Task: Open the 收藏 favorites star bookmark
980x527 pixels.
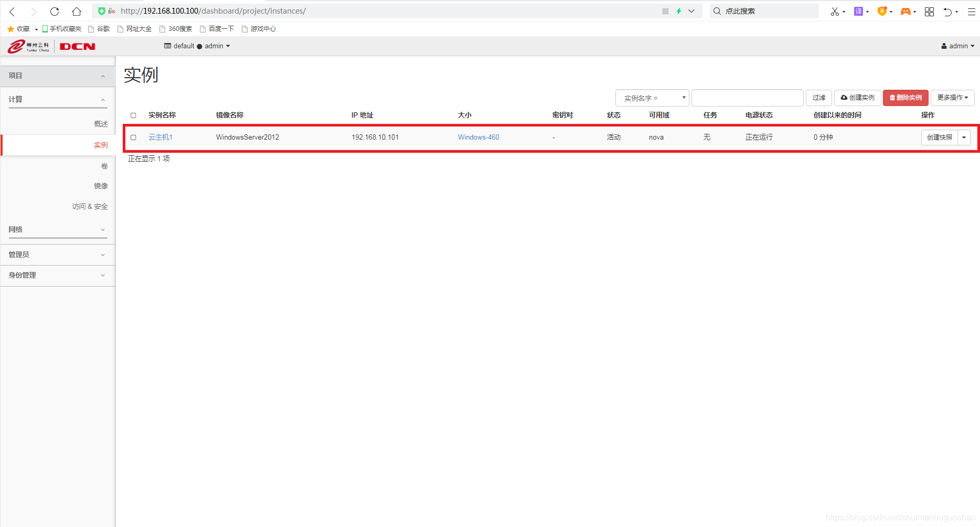Action: tap(18, 29)
